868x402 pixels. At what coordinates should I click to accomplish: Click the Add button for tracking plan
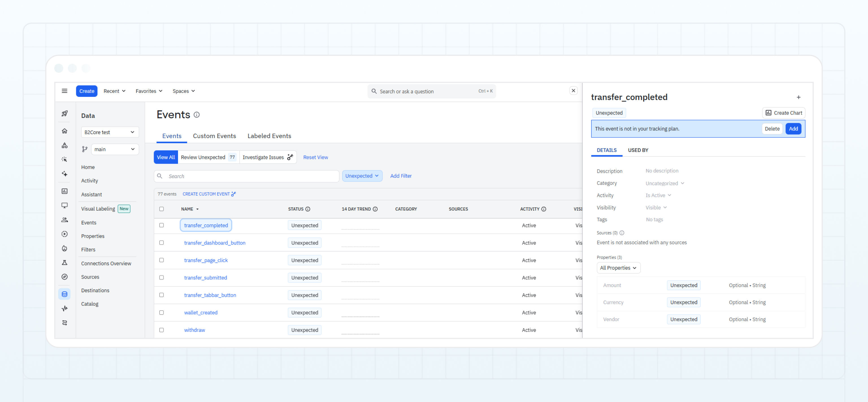pyautogui.click(x=793, y=129)
